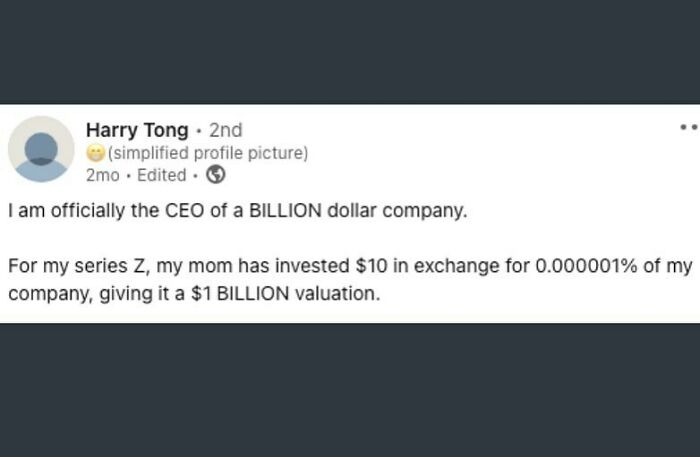
Task: Open the post's more options dots
Action: [x=688, y=128]
